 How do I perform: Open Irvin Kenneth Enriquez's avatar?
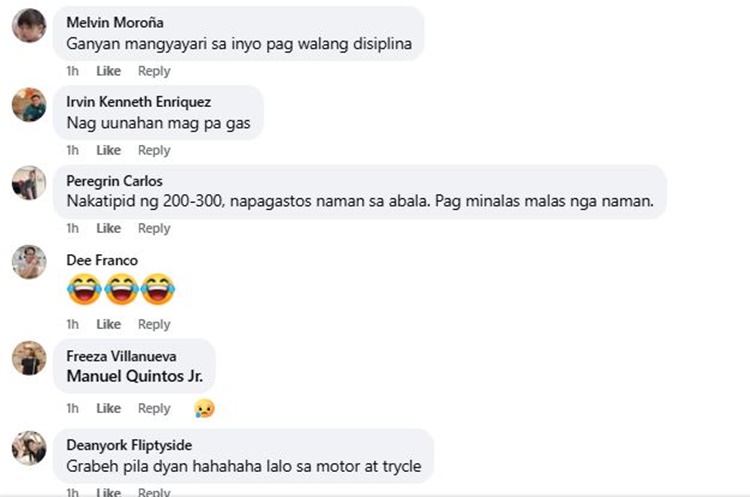point(29,105)
